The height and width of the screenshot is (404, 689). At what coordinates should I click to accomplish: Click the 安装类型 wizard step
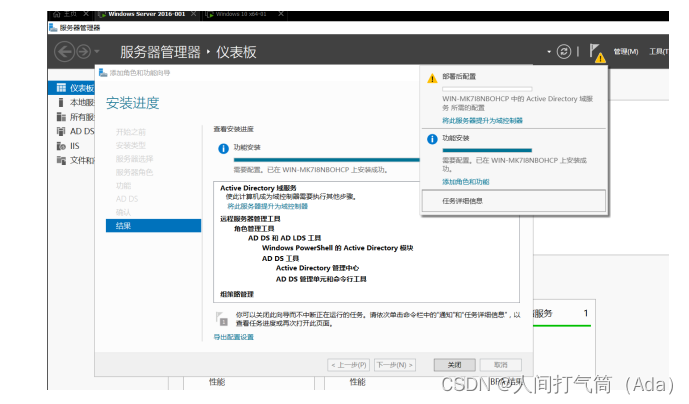(x=131, y=145)
